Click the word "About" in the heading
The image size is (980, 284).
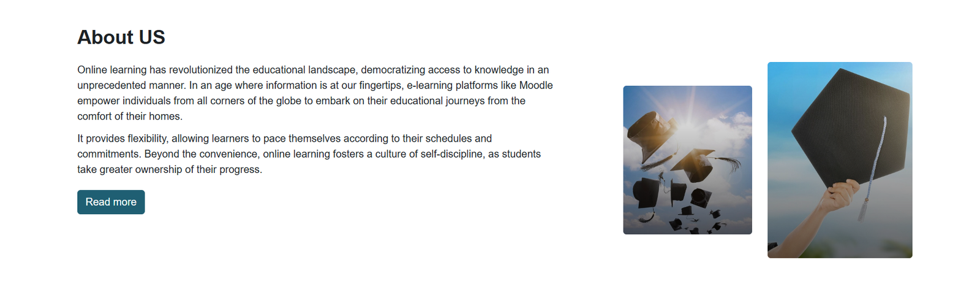[x=105, y=37]
